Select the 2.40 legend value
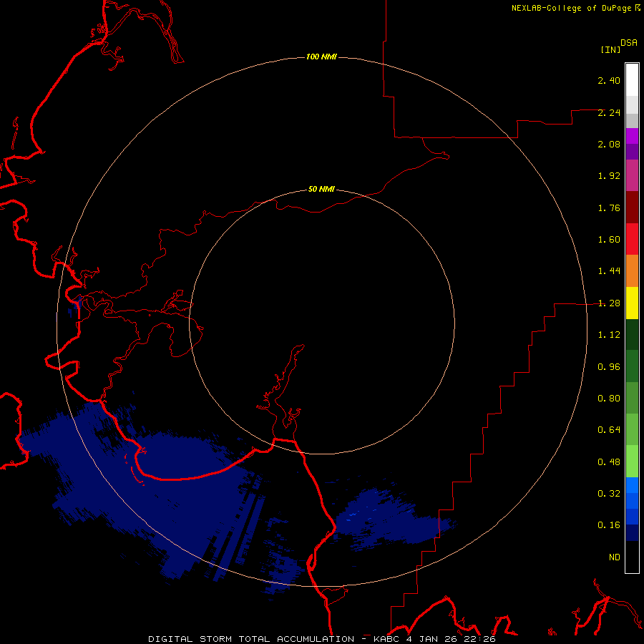This screenshot has width=644, height=644. (609, 80)
